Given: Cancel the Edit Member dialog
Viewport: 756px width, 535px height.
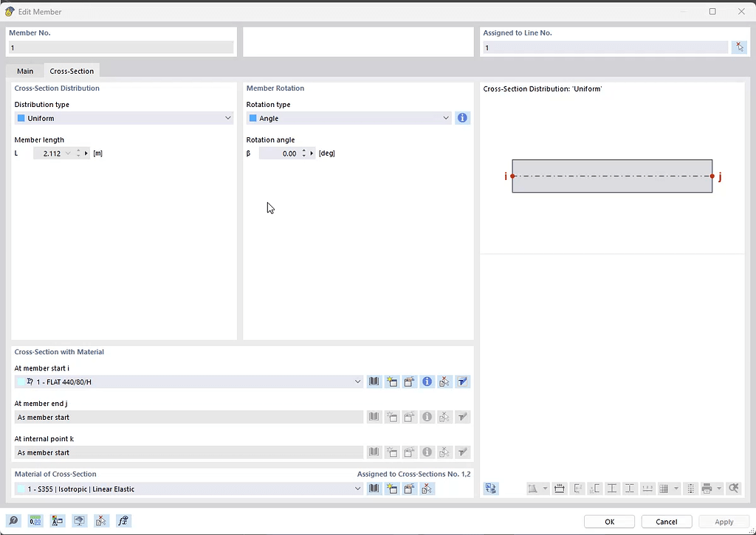Looking at the screenshot, I should tap(666, 521).
